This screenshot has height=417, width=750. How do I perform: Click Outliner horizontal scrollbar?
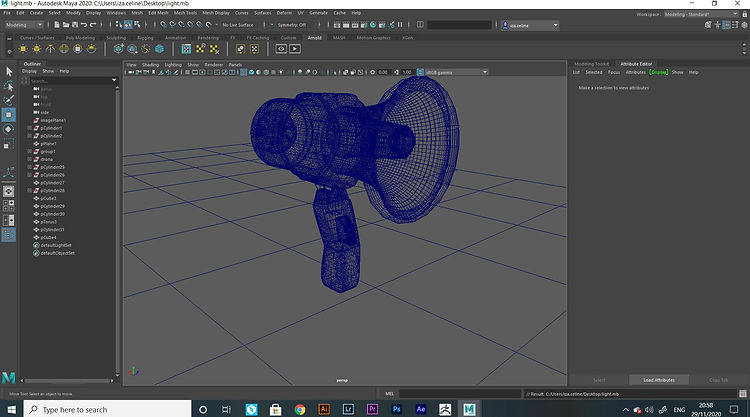point(67,381)
